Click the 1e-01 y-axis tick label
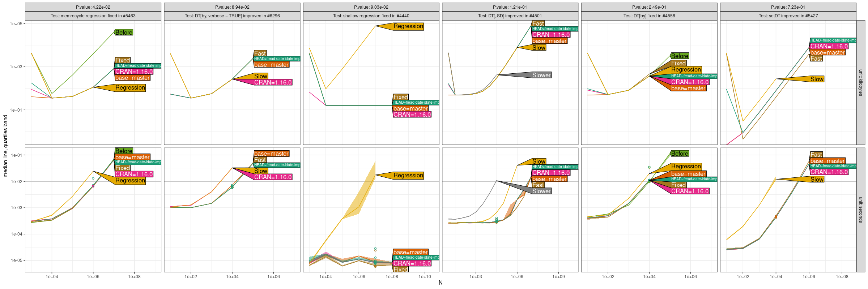 (17, 155)
